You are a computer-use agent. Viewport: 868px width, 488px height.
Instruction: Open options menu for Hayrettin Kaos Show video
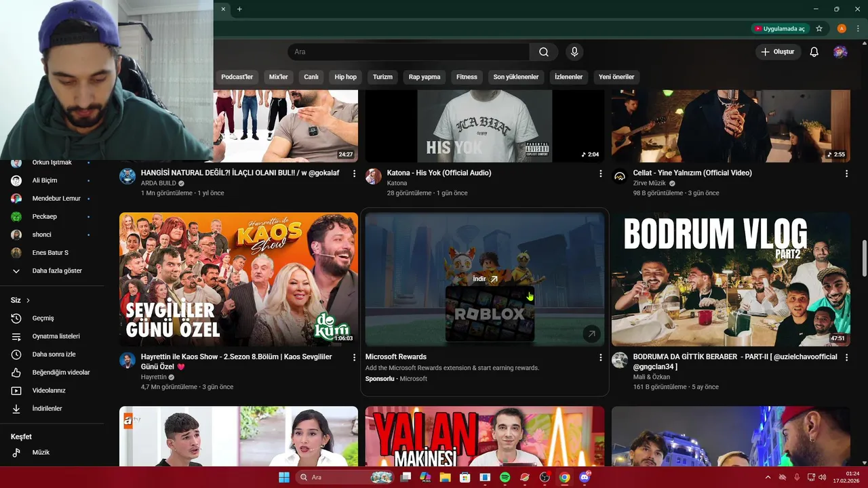[x=354, y=357]
